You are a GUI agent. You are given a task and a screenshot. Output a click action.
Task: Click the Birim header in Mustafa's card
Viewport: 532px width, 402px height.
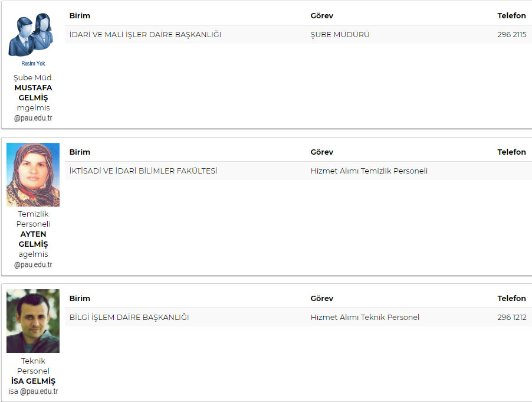coord(80,15)
